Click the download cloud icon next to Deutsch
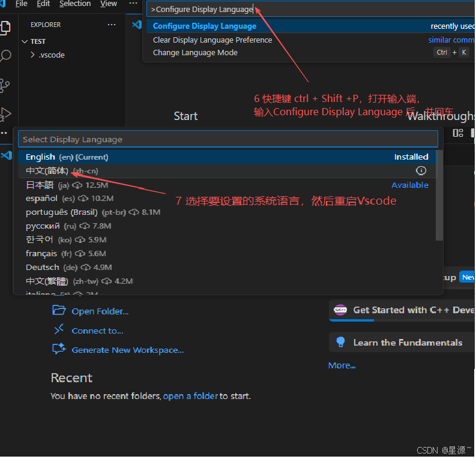The height and width of the screenshot is (459, 476). [86, 267]
